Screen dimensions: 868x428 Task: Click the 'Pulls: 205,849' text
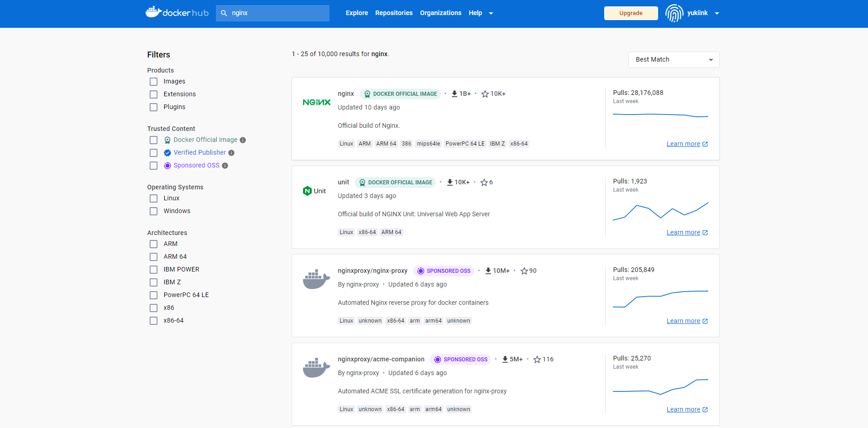pyautogui.click(x=633, y=270)
